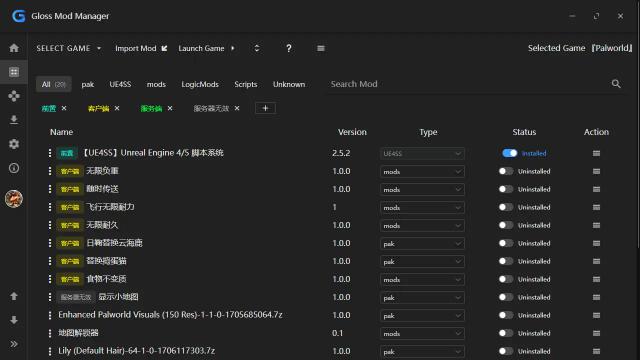Expand the sidebar with double chevron

point(14,344)
